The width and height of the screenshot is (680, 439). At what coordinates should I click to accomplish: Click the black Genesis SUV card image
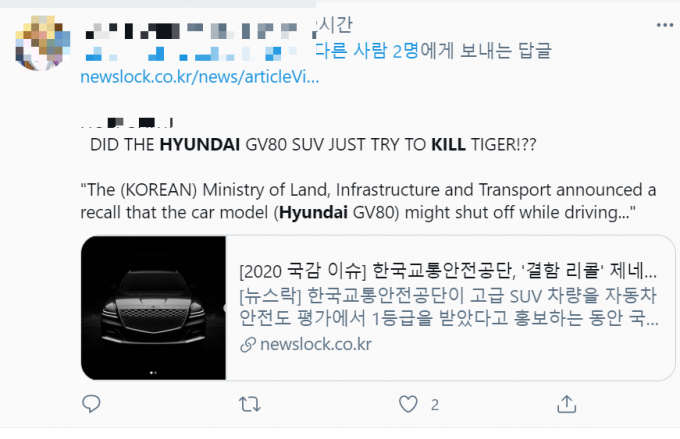pyautogui.click(x=154, y=308)
